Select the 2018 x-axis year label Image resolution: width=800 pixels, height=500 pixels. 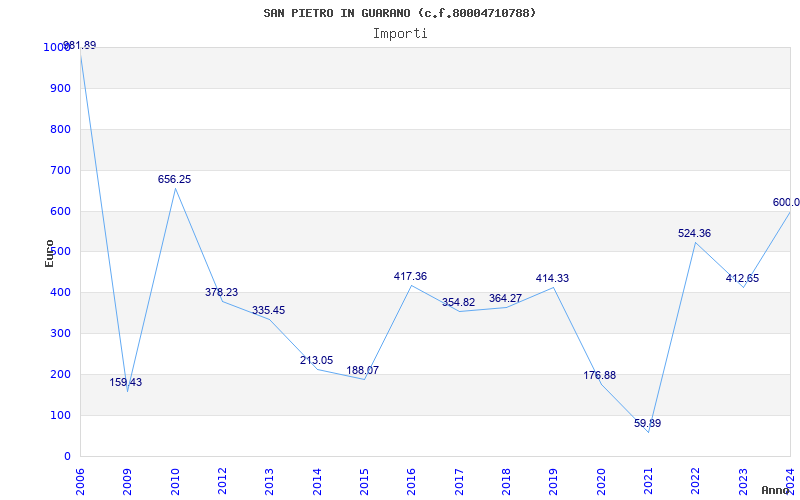pyautogui.click(x=506, y=482)
